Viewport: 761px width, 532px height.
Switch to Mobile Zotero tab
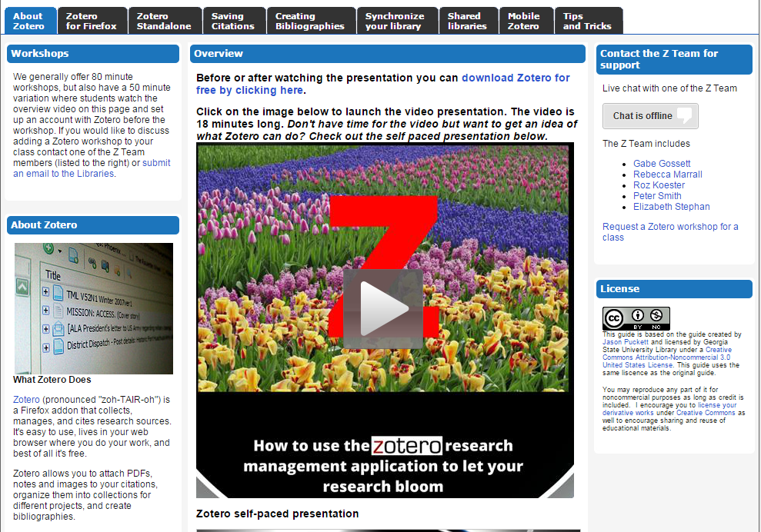(x=526, y=21)
